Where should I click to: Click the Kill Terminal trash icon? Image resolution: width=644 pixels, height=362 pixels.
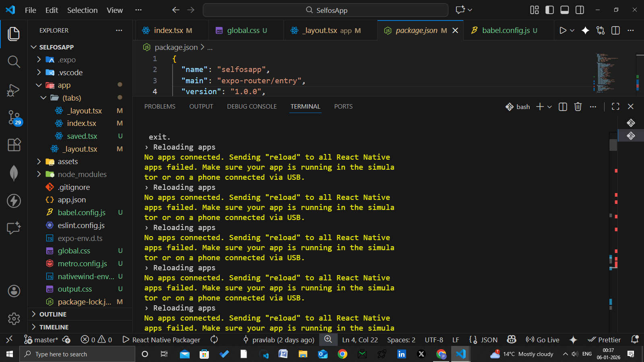coord(578,107)
